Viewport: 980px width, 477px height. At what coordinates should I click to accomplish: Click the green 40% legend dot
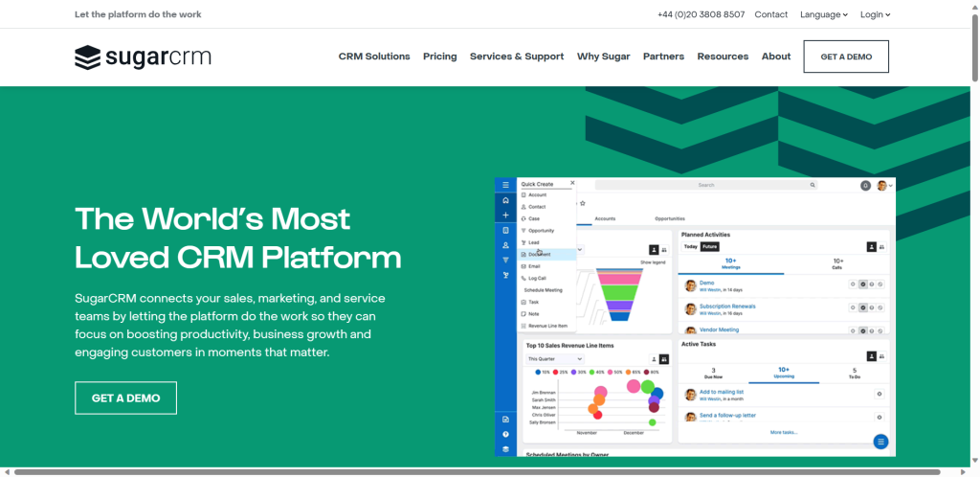591,372
